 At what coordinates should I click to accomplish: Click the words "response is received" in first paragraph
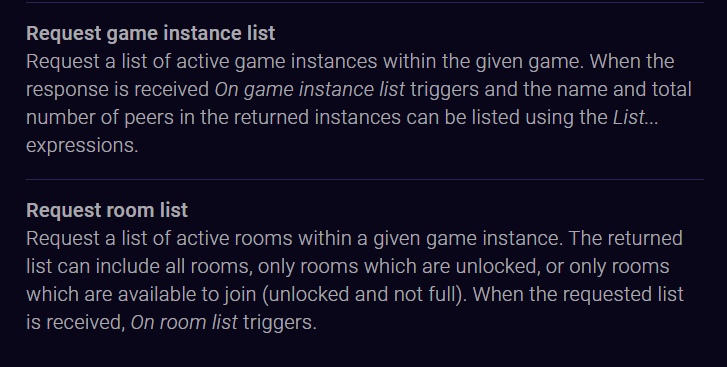pos(117,89)
